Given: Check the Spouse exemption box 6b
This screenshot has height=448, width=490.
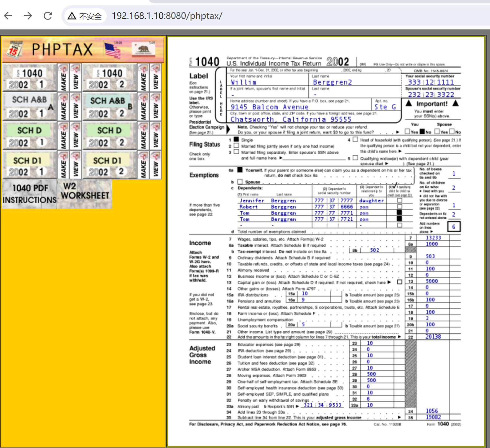Looking at the screenshot, I should click(x=240, y=182).
